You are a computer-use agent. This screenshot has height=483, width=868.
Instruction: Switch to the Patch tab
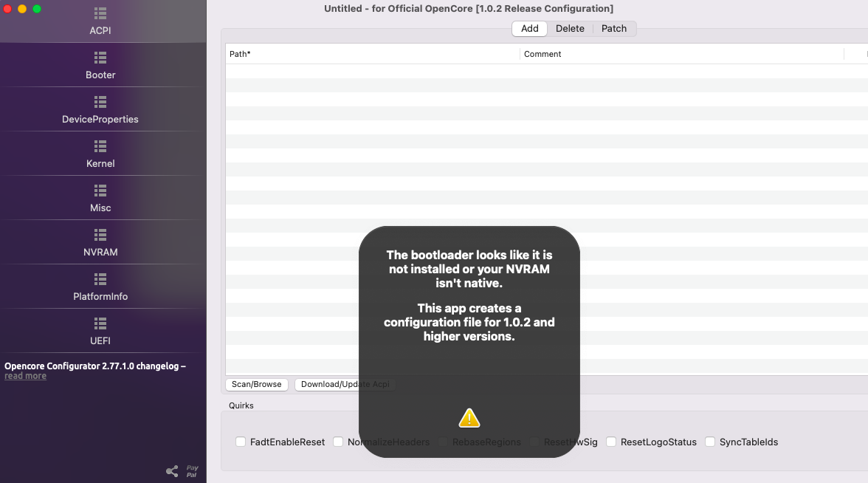pyautogui.click(x=614, y=29)
